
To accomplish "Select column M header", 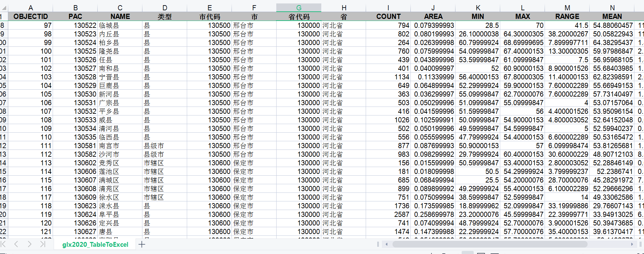I will pos(567,8).
